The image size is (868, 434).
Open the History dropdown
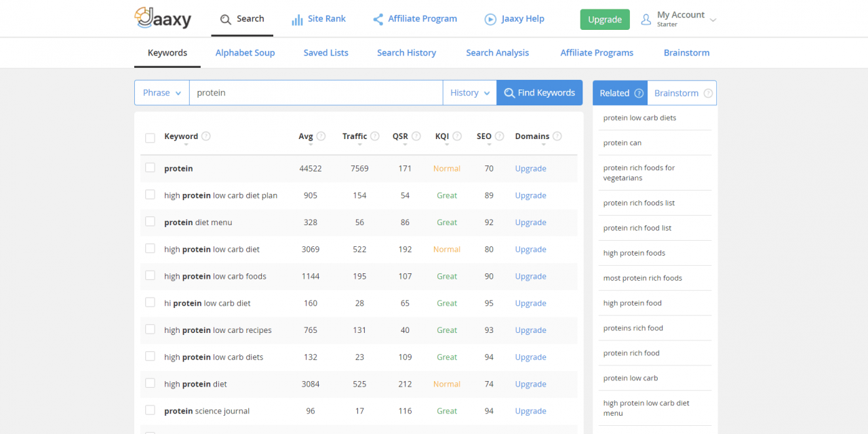coord(469,92)
